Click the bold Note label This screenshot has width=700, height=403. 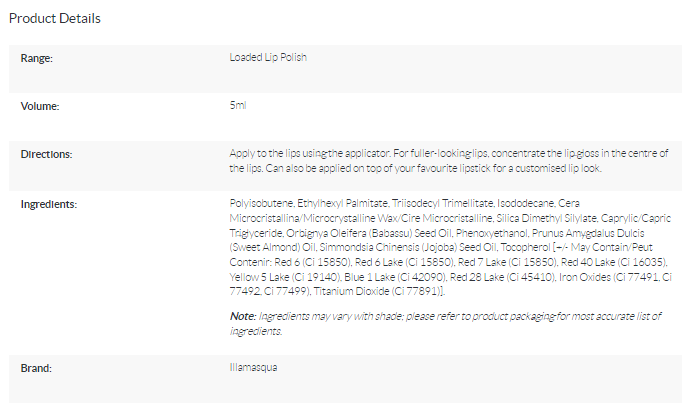pos(241,316)
